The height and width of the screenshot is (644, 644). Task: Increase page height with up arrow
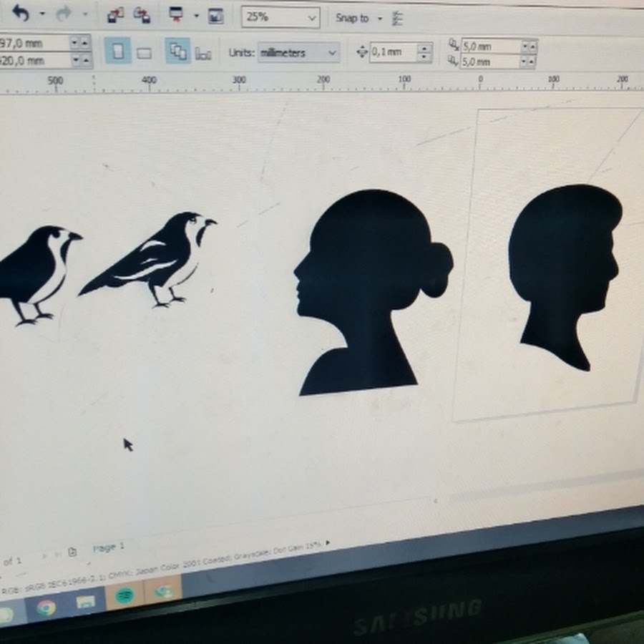(x=85, y=60)
